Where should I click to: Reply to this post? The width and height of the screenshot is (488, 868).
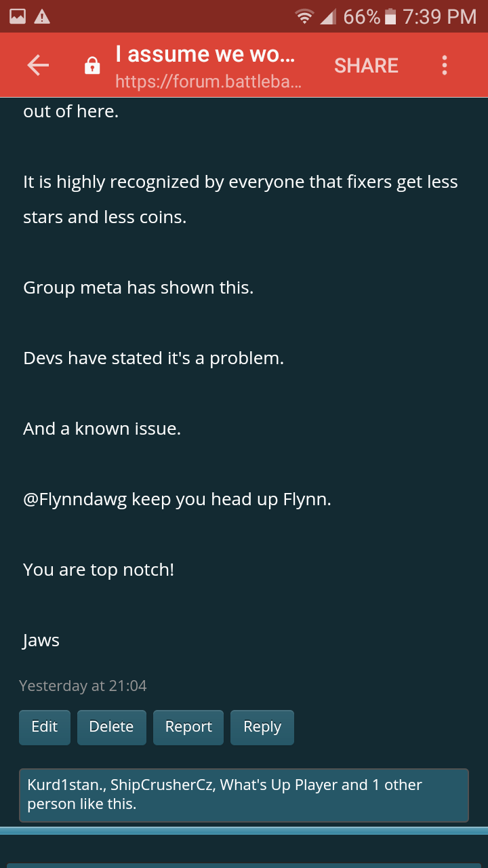point(262,727)
